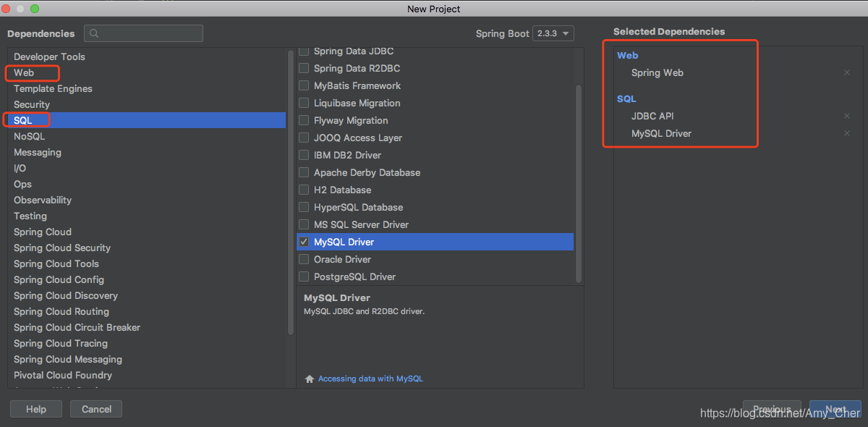
Task: Click the Help button
Action: click(x=36, y=409)
